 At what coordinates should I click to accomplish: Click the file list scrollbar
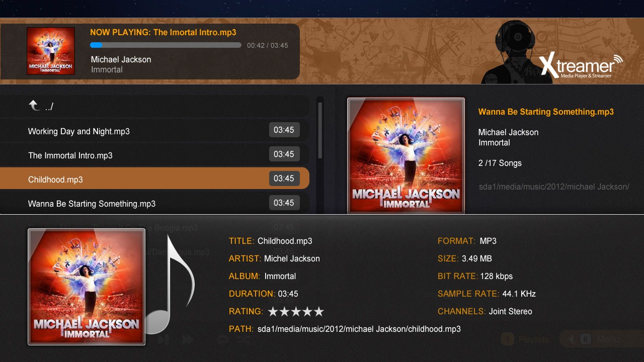pos(320,131)
